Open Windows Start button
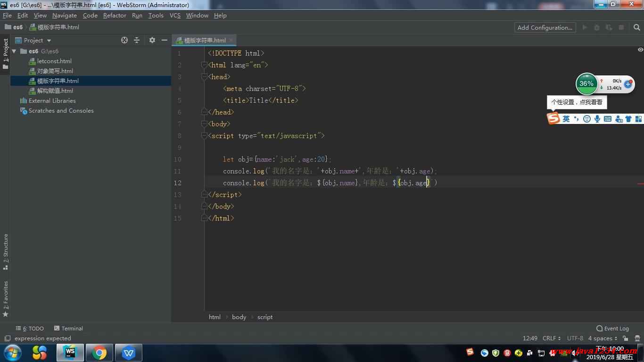This screenshot has height=362, width=644. coord(12,353)
